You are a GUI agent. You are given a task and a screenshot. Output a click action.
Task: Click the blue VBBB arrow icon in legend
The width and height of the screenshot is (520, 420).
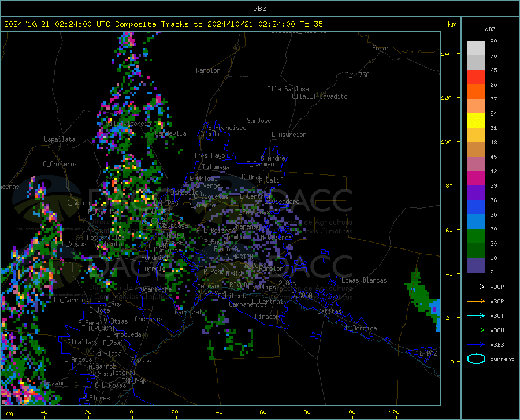[x=476, y=344]
